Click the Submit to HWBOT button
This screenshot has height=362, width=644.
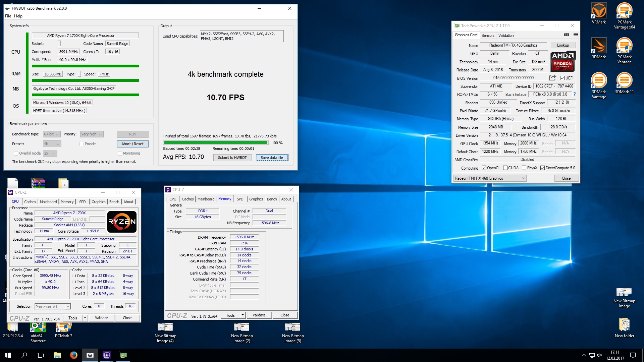(232, 158)
